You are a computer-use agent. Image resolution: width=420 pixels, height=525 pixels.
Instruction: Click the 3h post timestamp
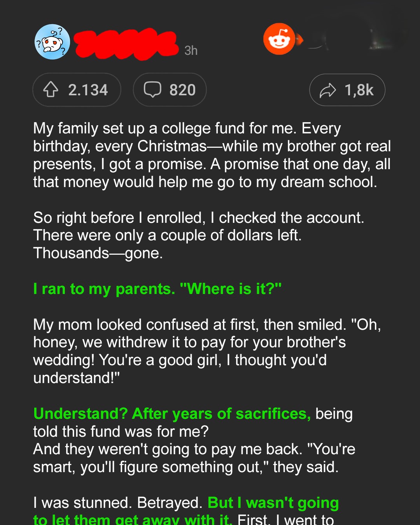pyautogui.click(x=191, y=51)
